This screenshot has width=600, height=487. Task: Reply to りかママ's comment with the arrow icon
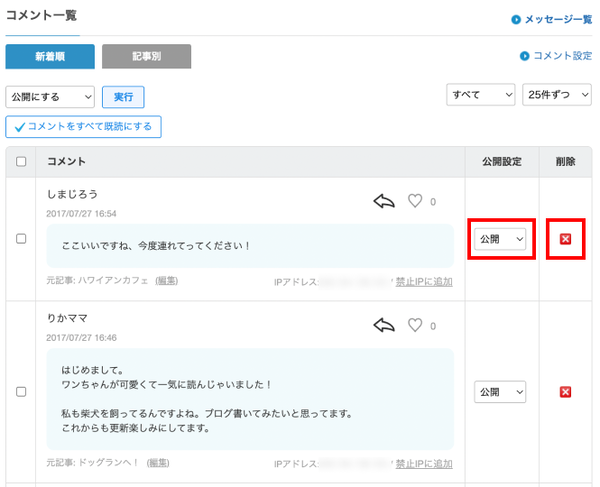(x=384, y=326)
